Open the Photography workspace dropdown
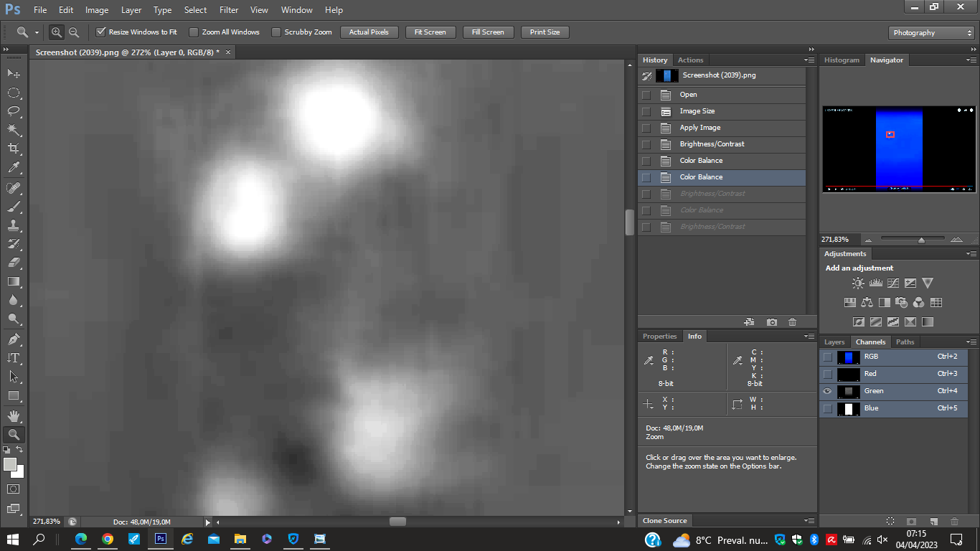The width and height of the screenshot is (980, 551). pyautogui.click(x=931, y=33)
